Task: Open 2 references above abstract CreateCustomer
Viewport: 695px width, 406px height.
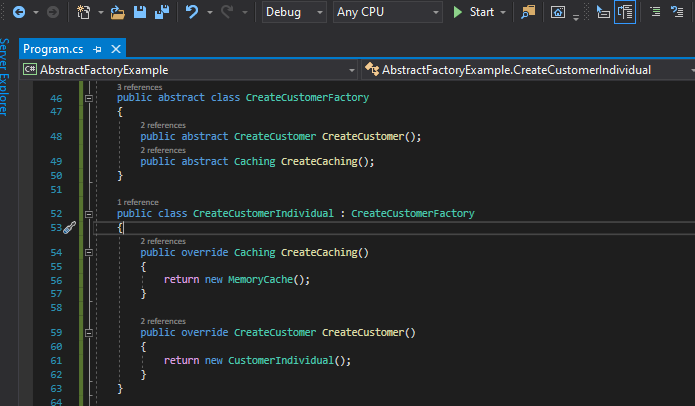Action: (163, 125)
